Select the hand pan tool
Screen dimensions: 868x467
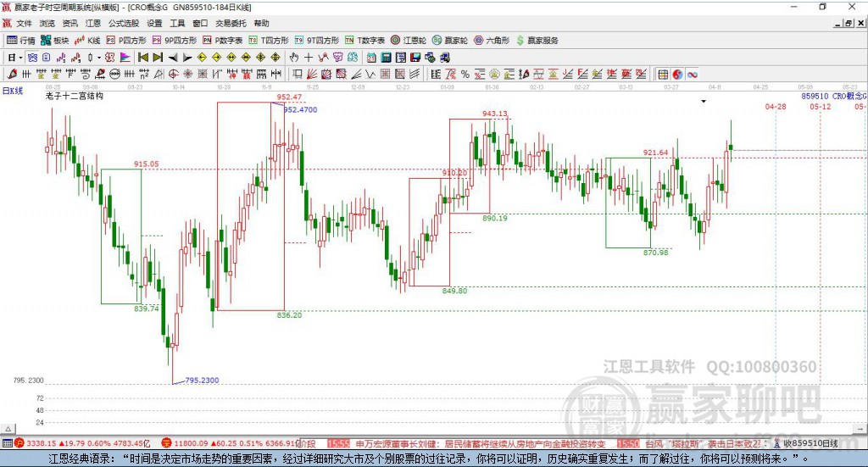pyautogui.click(x=294, y=58)
